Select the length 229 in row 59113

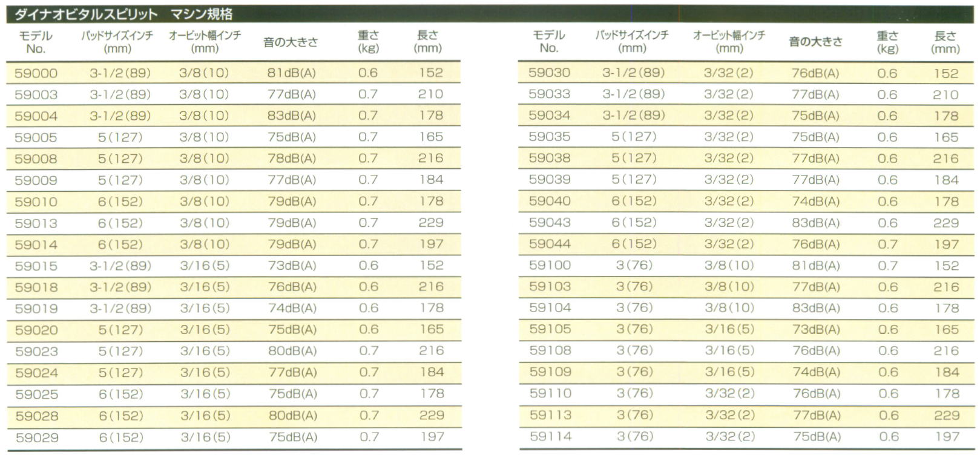[x=946, y=415]
